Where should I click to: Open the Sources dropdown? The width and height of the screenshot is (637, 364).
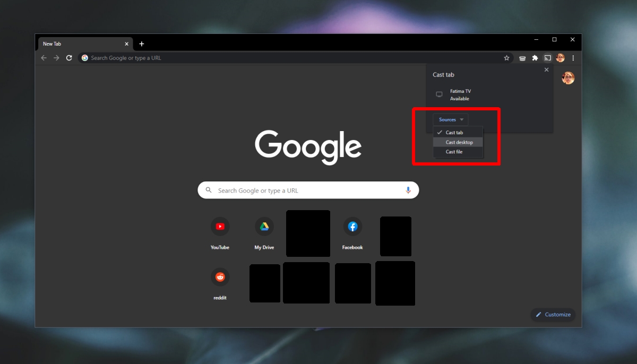pos(451,119)
